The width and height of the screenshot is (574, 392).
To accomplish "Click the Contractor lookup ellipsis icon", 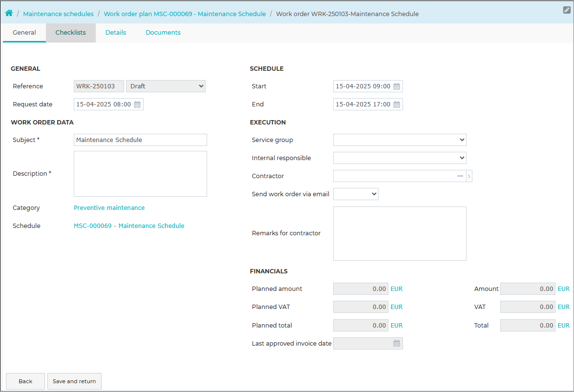I will click(x=460, y=176).
